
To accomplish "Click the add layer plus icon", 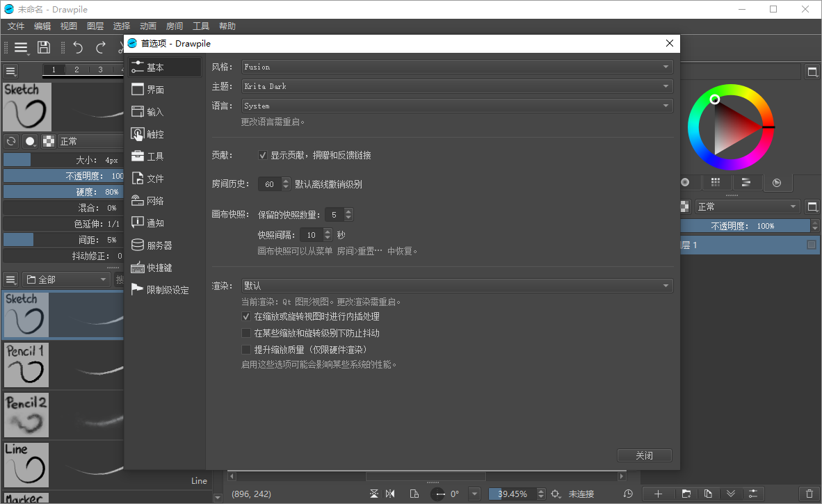I will point(659,494).
